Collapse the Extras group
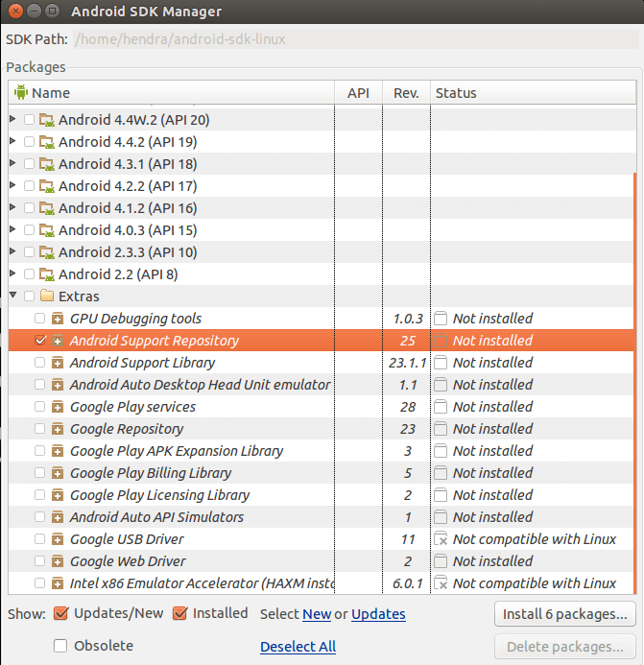The image size is (644, 665). (12, 295)
